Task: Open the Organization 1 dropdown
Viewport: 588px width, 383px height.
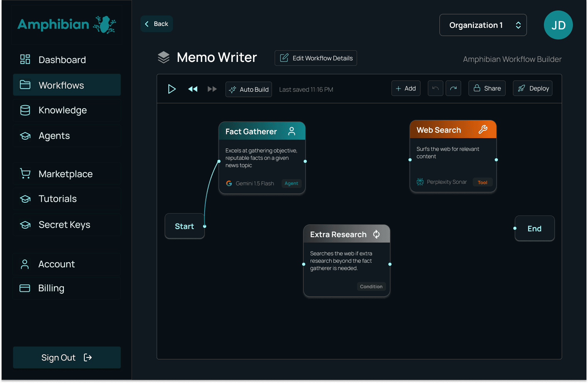Action: point(483,25)
